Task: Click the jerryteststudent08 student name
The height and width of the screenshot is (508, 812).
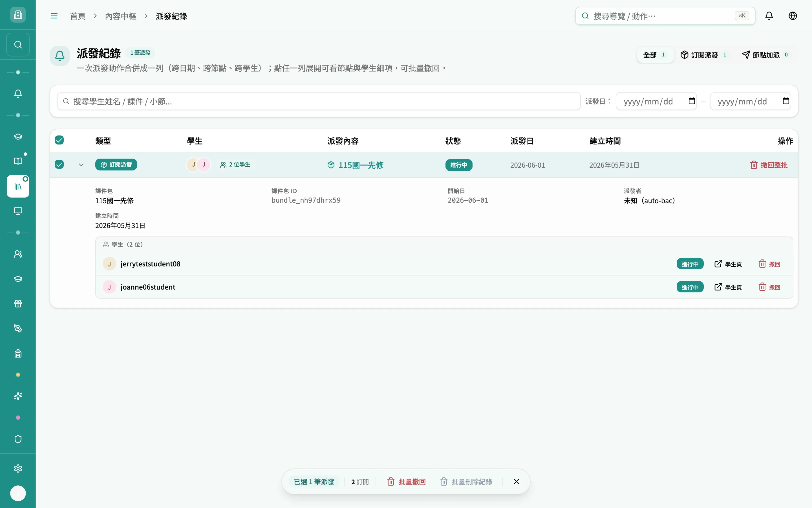Action: pyautogui.click(x=150, y=264)
